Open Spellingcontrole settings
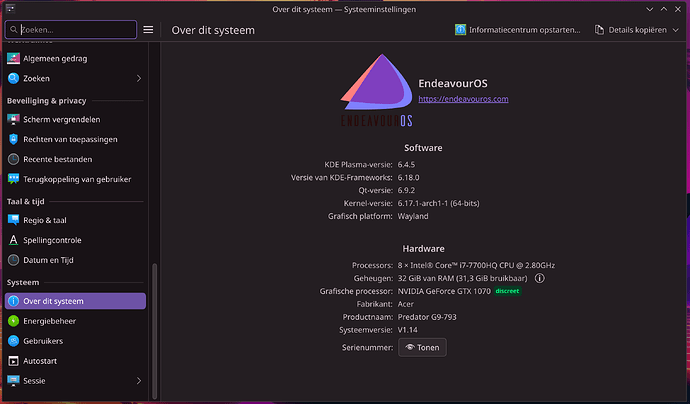Image resolution: width=690 pixels, height=404 pixels. pos(52,240)
